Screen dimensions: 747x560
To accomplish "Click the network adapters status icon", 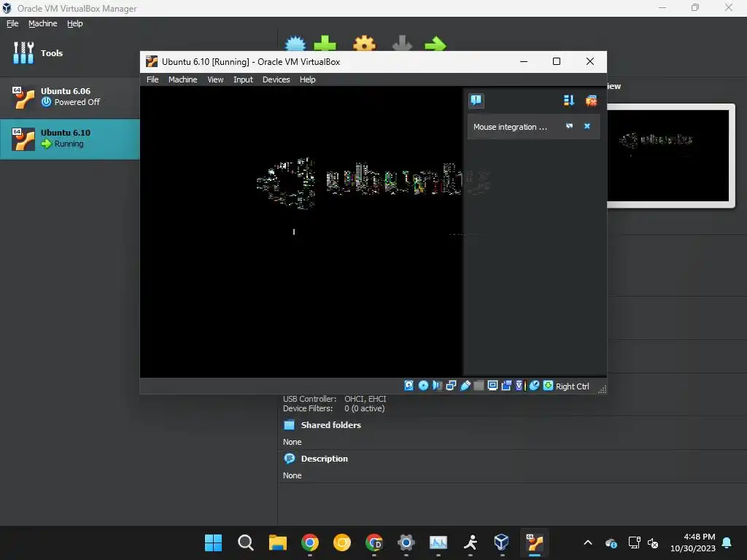I will coord(451,386).
